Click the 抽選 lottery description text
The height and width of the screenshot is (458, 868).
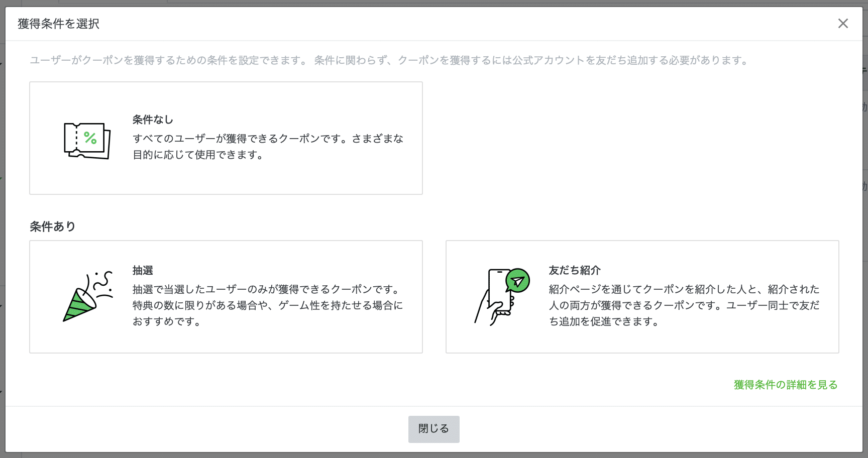pyautogui.click(x=268, y=305)
